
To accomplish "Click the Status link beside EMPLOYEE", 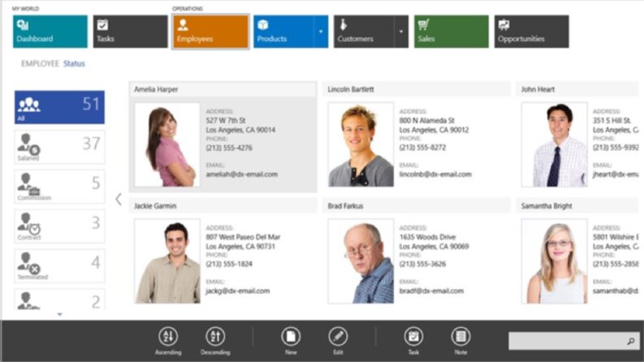I will coord(74,63).
